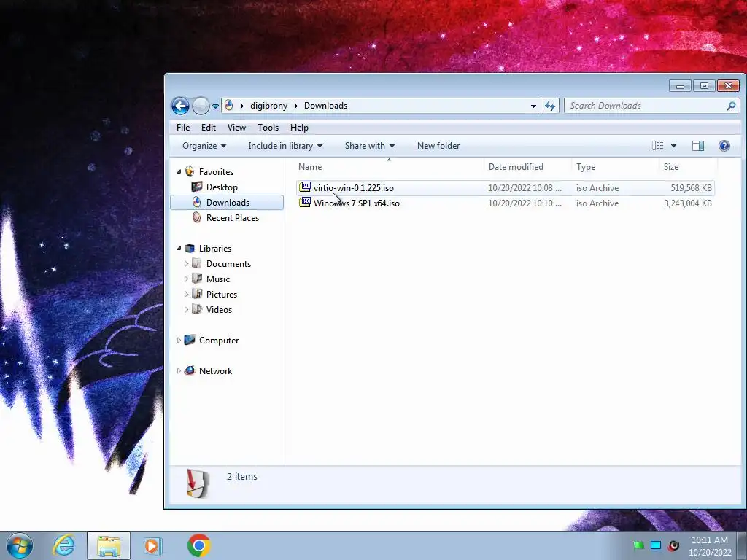
Task: Click the network tray icon
Action: point(656,545)
